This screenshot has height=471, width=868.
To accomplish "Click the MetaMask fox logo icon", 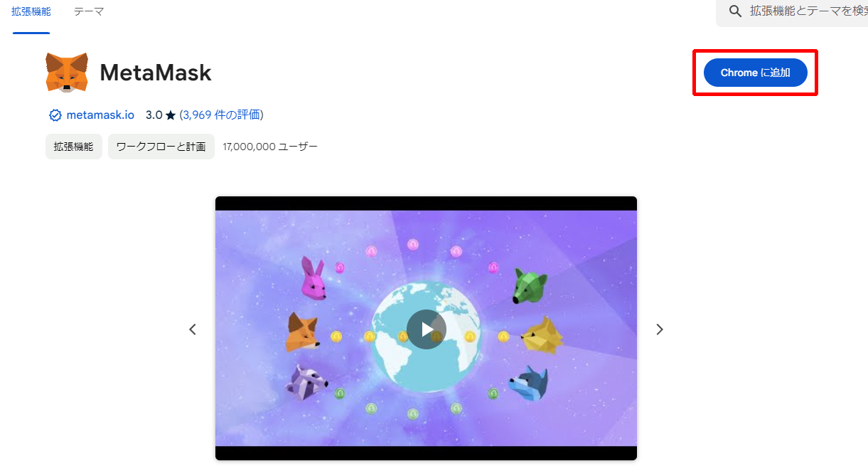I will [x=67, y=73].
